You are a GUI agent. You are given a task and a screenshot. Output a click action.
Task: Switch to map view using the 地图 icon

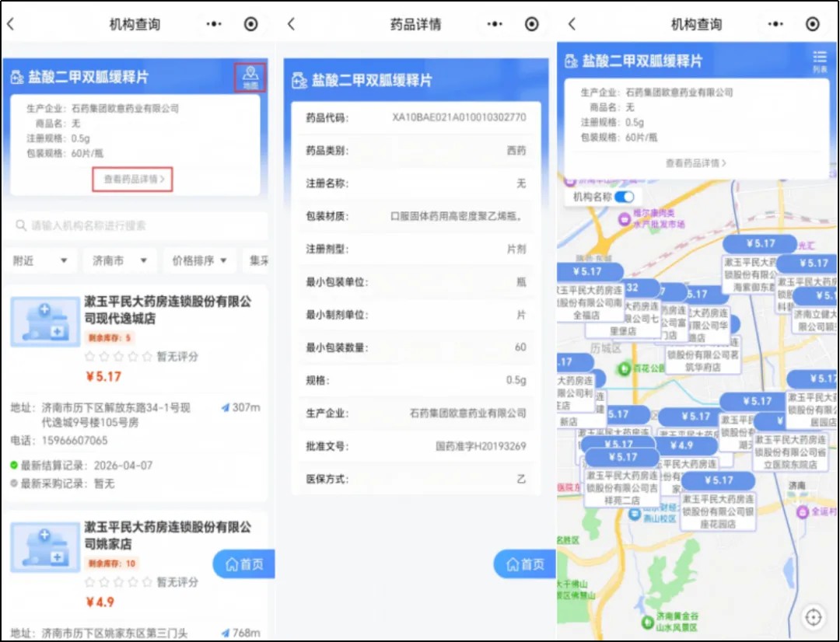[x=250, y=78]
